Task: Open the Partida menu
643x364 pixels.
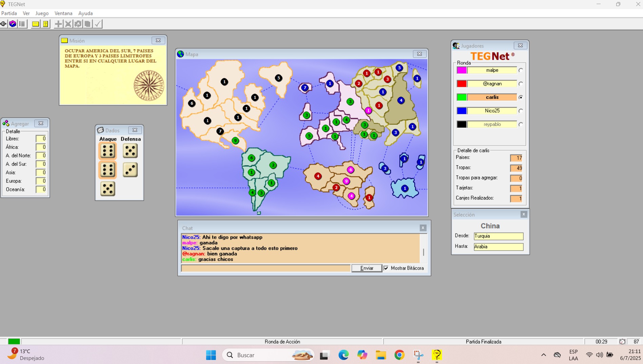Action: (x=9, y=13)
